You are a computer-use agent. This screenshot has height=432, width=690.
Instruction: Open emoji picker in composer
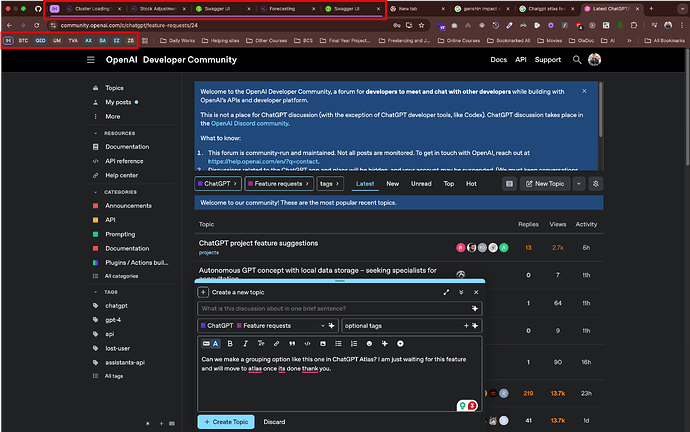[369, 344]
